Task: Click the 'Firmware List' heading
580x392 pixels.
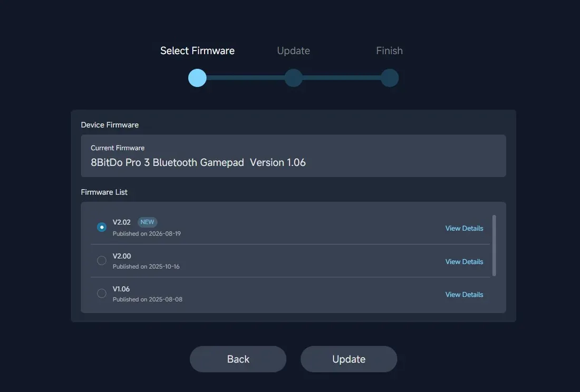Action: [x=104, y=192]
